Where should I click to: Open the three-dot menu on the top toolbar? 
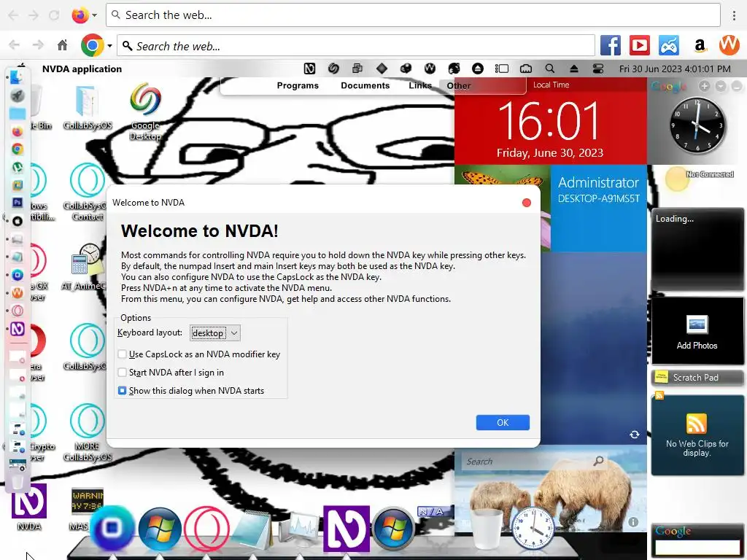(x=734, y=15)
